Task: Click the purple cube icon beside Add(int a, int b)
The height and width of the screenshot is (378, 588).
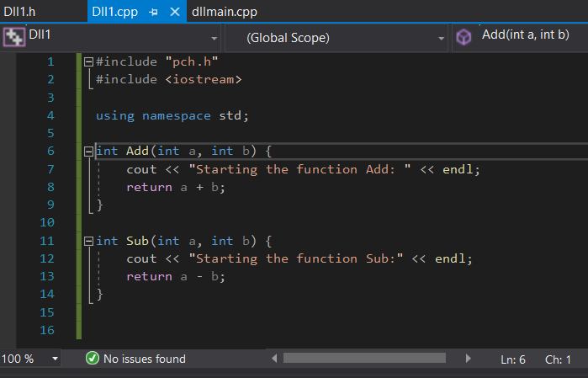Action: click(464, 38)
